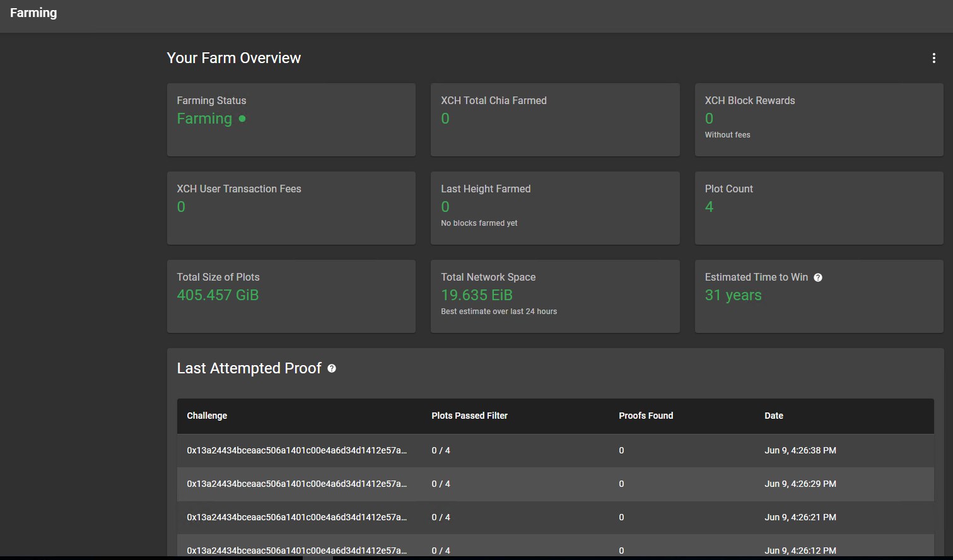This screenshot has height=560, width=953.
Task: Click the Proofs Found column header
Action: pos(646,416)
